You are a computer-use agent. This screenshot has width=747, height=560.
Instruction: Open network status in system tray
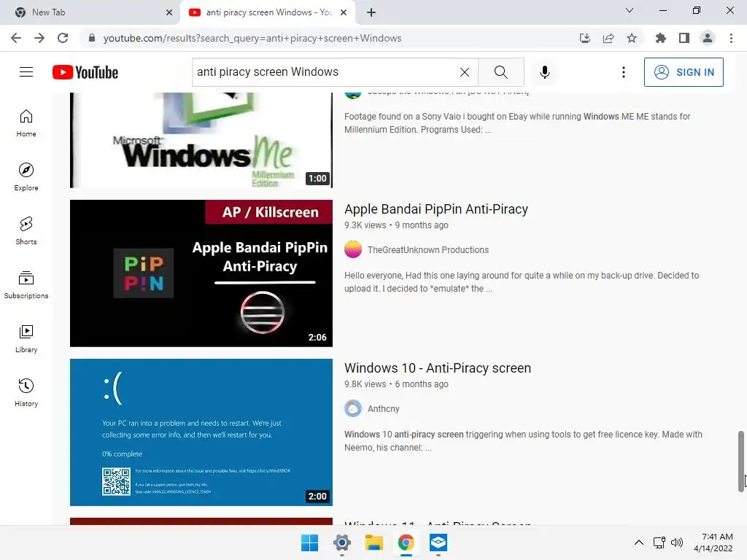click(x=659, y=542)
